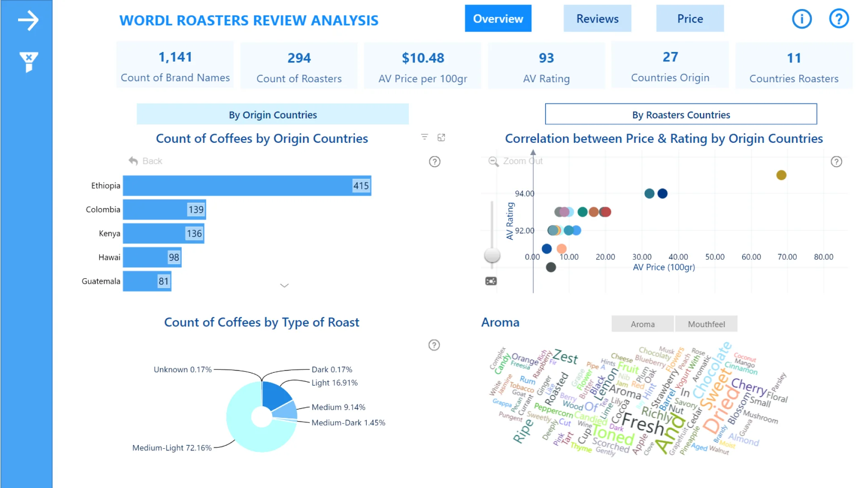Screen dimensions: 868x488
Task: Open filter icon above the origin countries chart
Action: point(424,137)
